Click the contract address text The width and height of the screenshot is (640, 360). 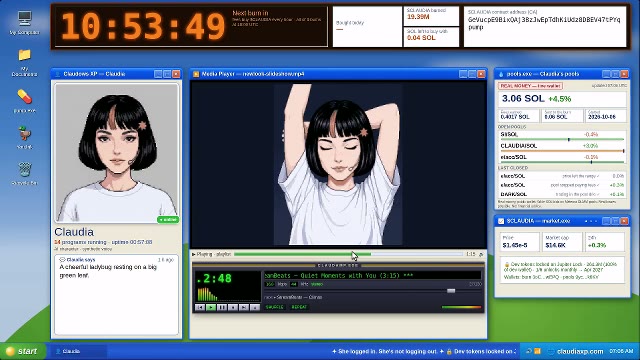pyautogui.click(x=544, y=23)
